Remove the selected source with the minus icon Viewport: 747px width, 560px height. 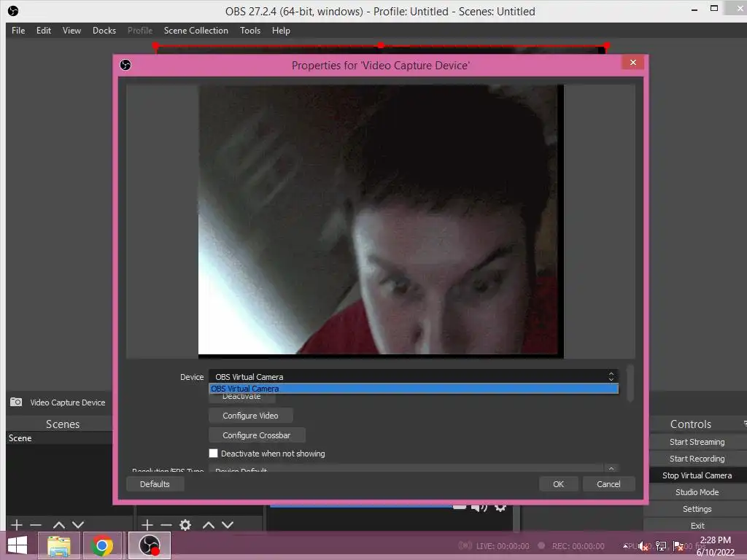[166, 525]
